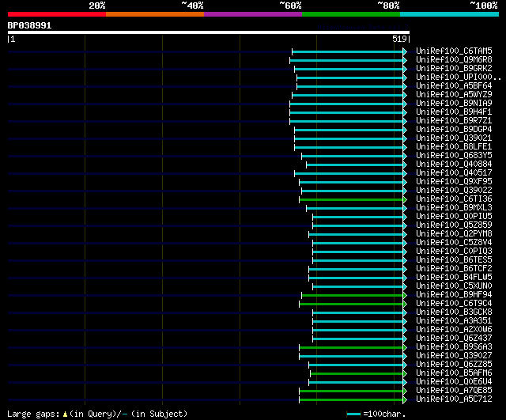Image resolution: width=506 pixels, height=420 pixels.
Task: Select the UniRef100_C6T9C4 label
Action: point(454,304)
